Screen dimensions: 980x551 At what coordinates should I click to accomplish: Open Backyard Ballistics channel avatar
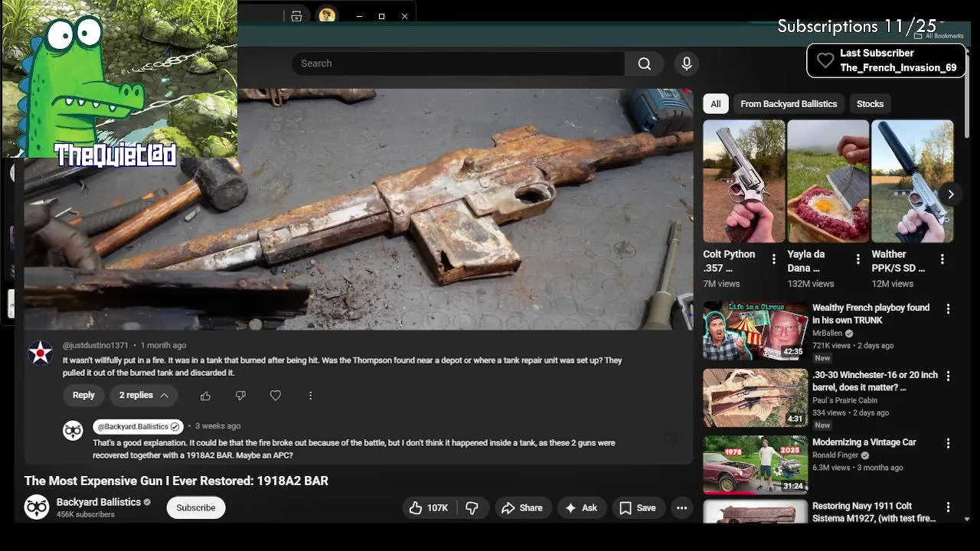pyautogui.click(x=37, y=507)
